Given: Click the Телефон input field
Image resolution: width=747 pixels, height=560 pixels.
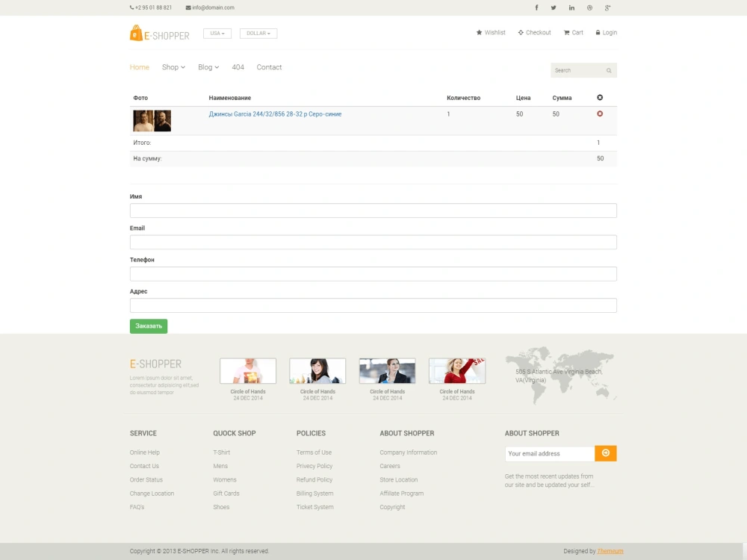Looking at the screenshot, I should 373,273.
